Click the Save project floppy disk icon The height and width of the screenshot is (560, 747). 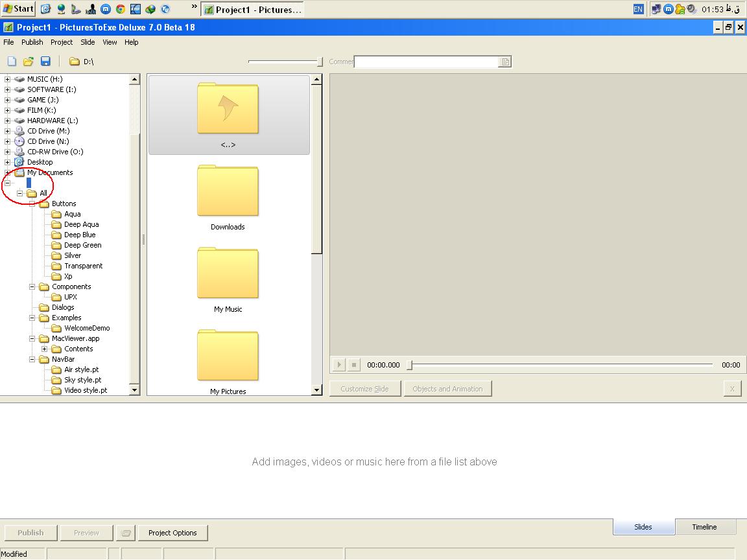[x=45, y=62]
